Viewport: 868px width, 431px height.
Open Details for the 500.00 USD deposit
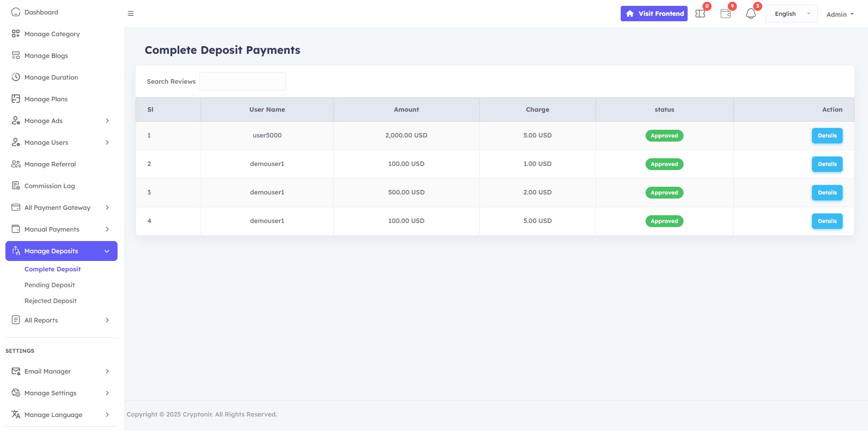[x=827, y=193]
